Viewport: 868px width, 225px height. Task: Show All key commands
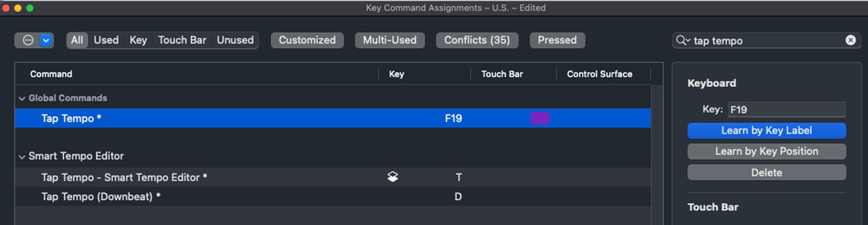(77, 40)
